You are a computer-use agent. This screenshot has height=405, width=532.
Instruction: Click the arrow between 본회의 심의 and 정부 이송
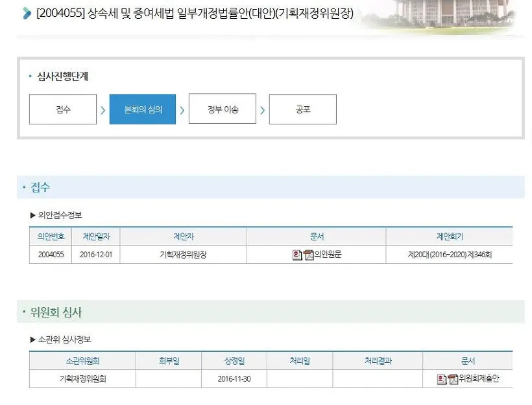(182, 110)
